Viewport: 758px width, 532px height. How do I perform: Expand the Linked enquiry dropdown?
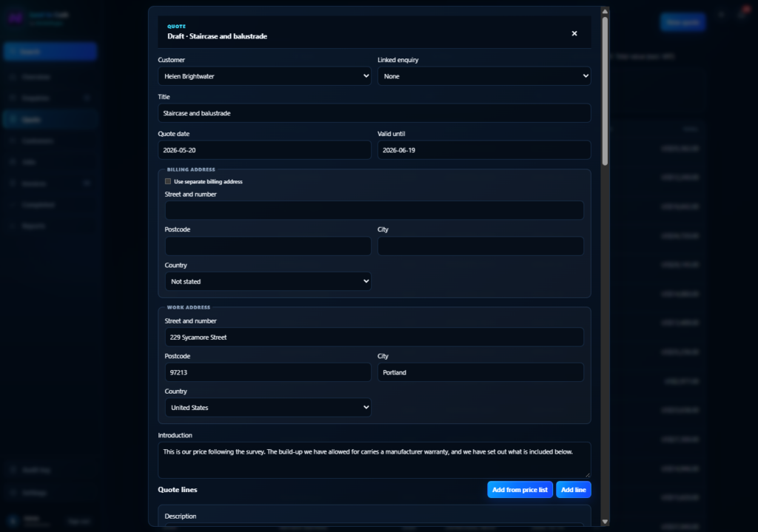point(484,76)
